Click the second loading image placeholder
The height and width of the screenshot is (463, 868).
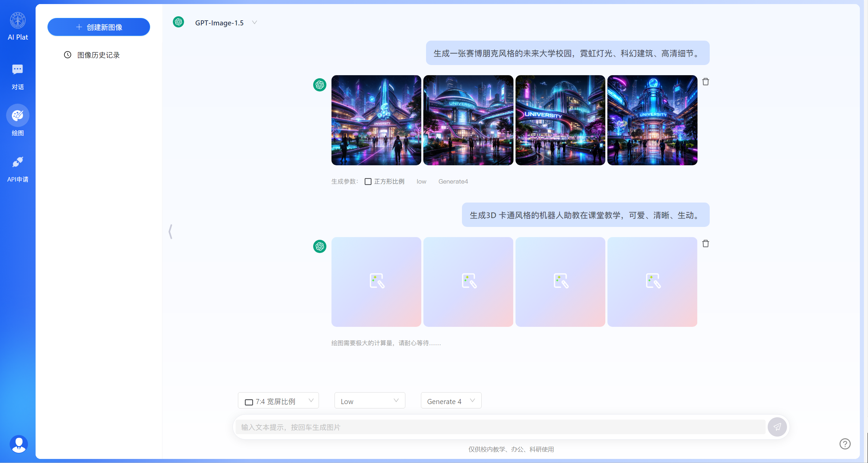tap(468, 282)
